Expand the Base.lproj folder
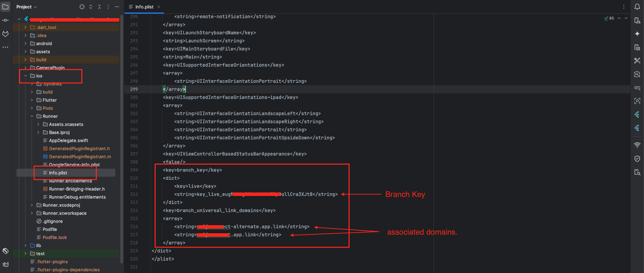The image size is (644, 273). [38, 132]
